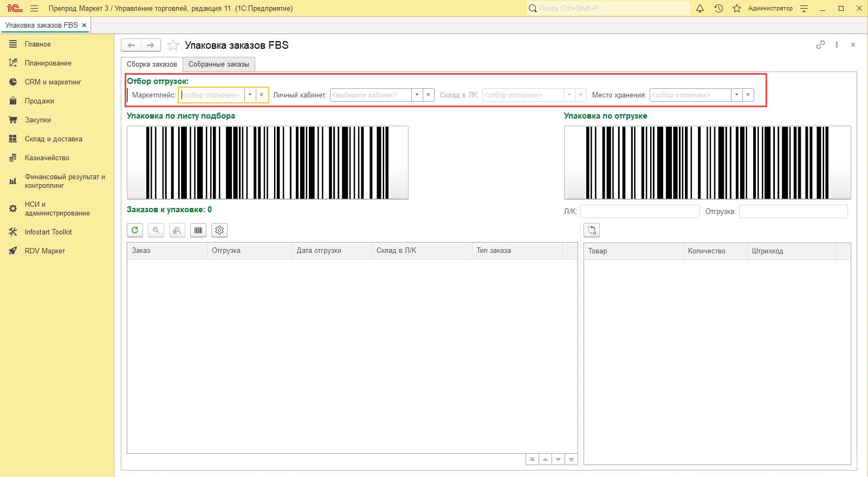Expand the Место хранения dropdown arrow
This screenshot has width=868, height=477.
pos(736,95)
